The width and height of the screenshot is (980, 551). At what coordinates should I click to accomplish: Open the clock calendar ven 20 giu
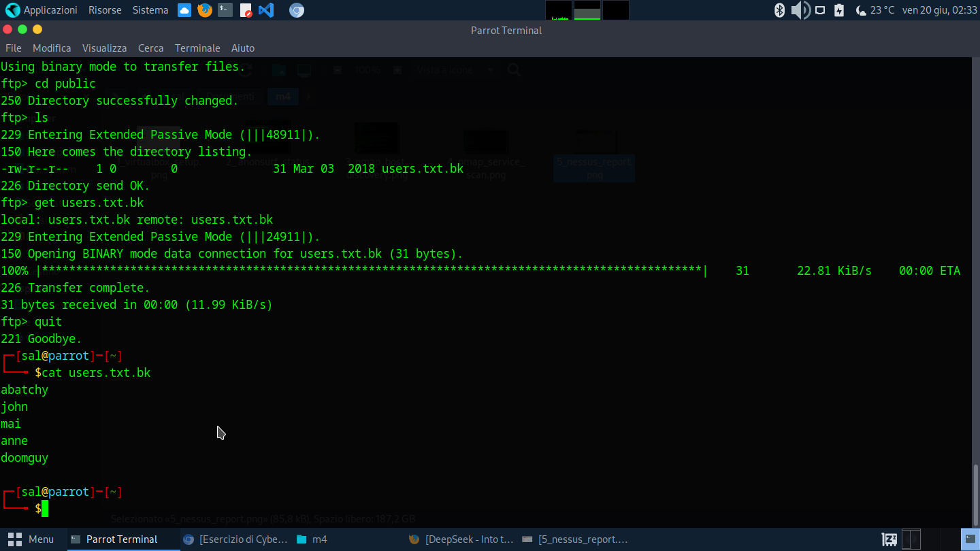[x=939, y=10]
